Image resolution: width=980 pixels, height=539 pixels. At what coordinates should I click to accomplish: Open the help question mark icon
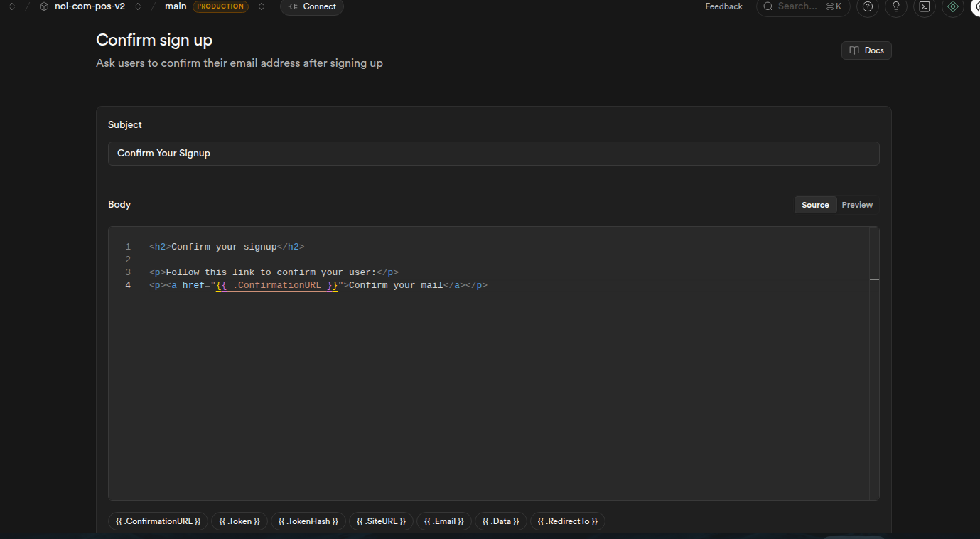pyautogui.click(x=867, y=6)
